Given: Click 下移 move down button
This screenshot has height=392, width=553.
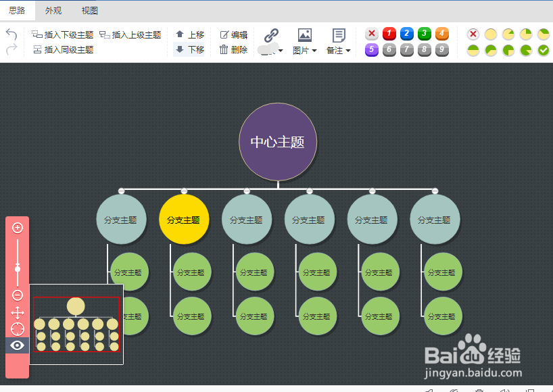Looking at the screenshot, I should [189, 50].
